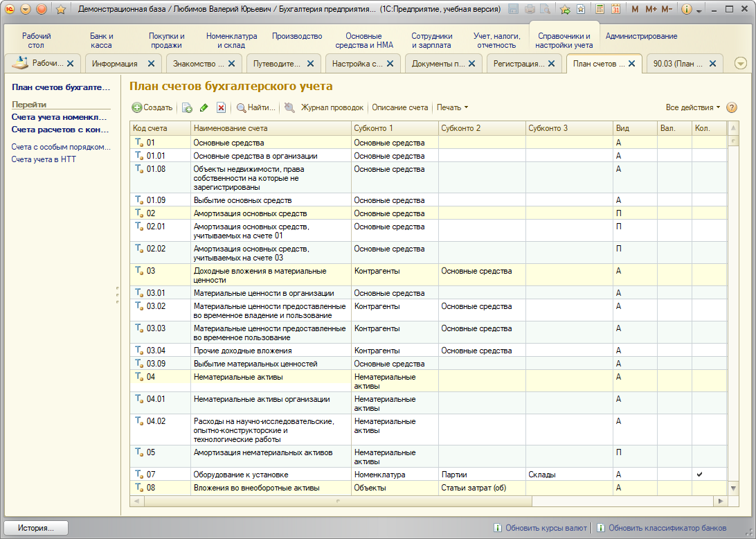The height and width of the screenshot is (539, 756).
Task: Close the Информация tab
Action: click(151, 63)
